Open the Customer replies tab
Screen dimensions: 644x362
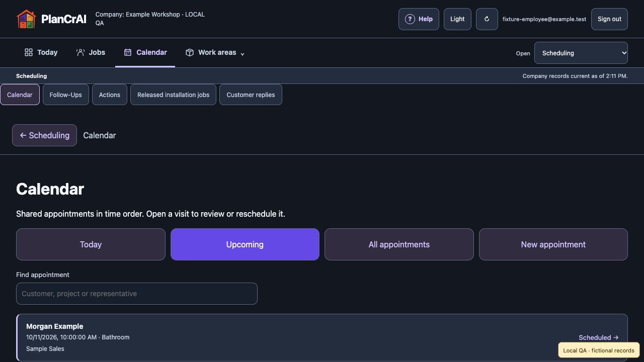coord(251,95)
